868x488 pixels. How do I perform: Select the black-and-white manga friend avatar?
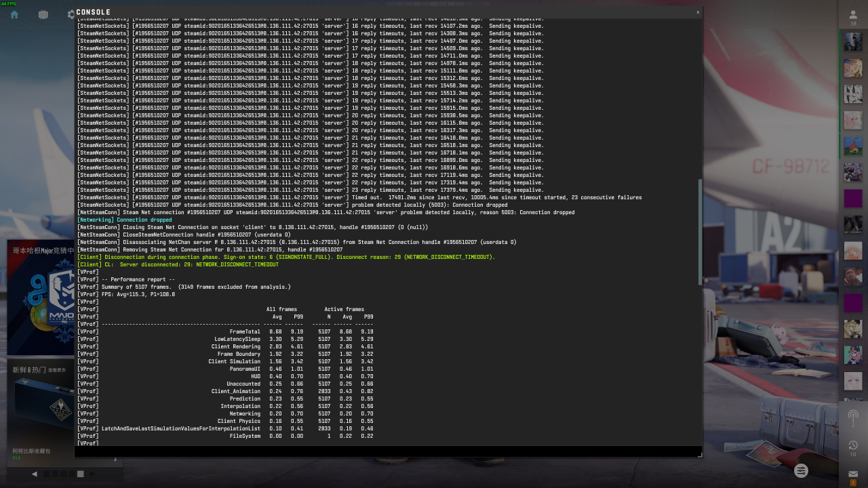coord(853,94)
